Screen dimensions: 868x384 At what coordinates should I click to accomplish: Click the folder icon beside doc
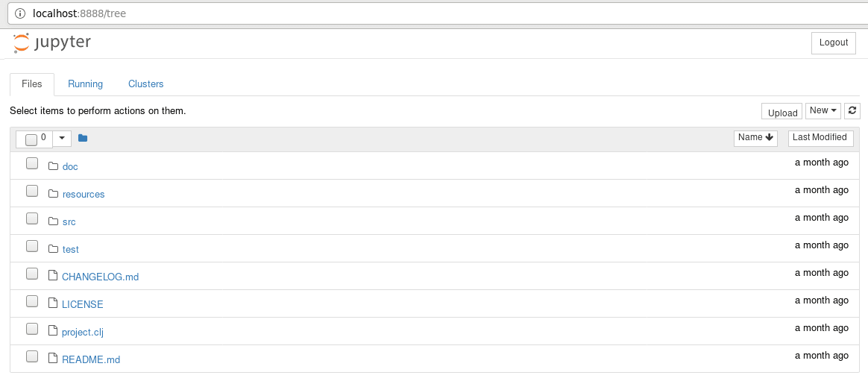53,166
